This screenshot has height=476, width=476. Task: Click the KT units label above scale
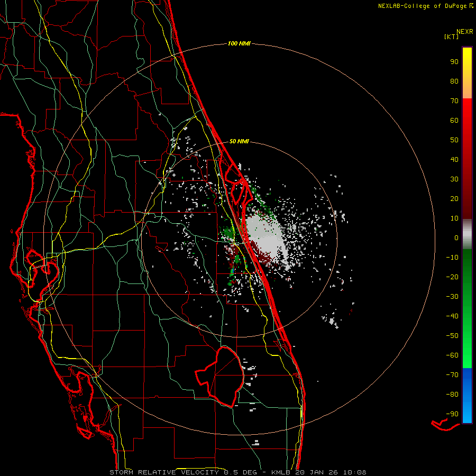pos(452,36)
